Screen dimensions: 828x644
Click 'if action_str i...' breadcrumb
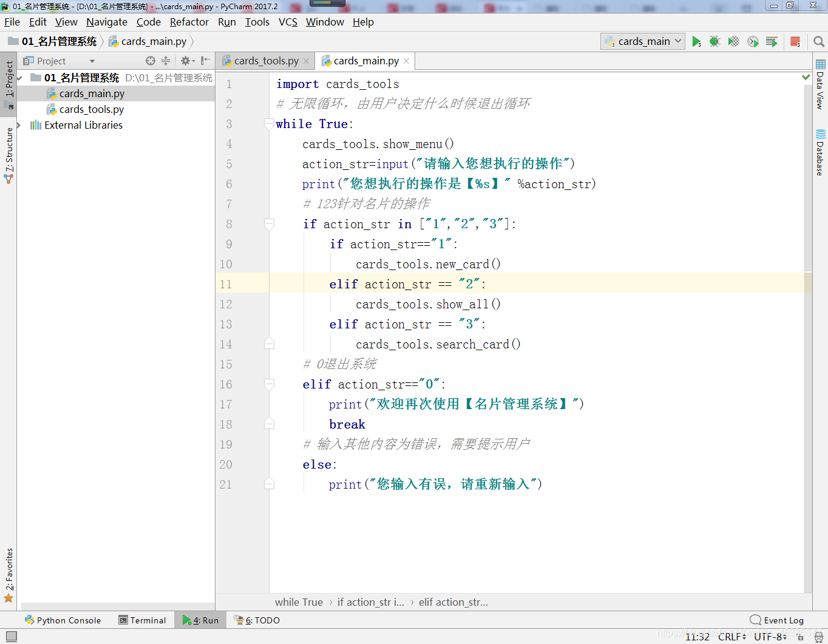(x=370, y=602)
